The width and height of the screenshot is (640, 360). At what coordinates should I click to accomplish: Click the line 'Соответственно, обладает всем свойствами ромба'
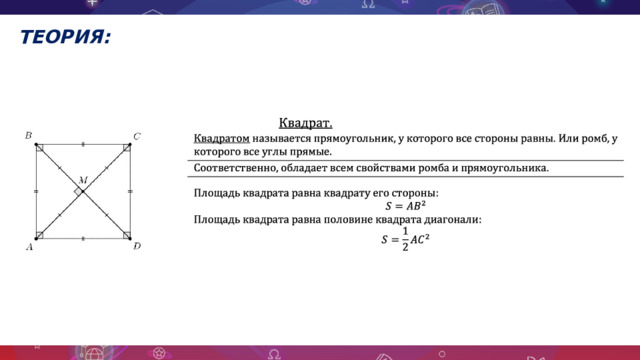click(371, 168)
